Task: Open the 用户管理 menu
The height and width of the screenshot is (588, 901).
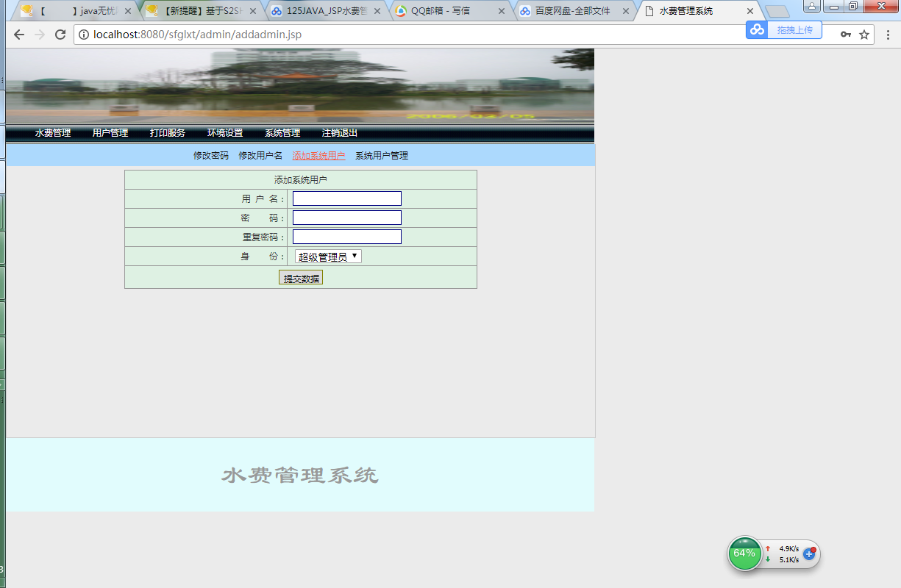Action: pos(110,133)
